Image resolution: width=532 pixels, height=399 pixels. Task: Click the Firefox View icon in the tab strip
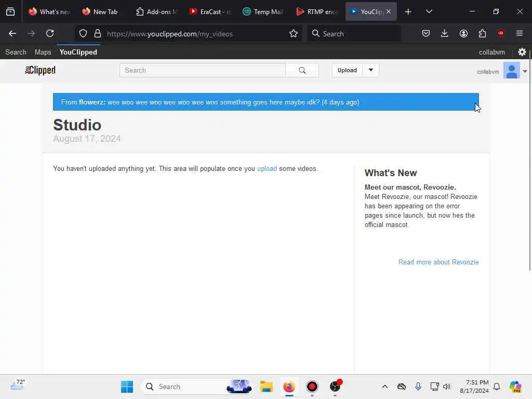10,11
